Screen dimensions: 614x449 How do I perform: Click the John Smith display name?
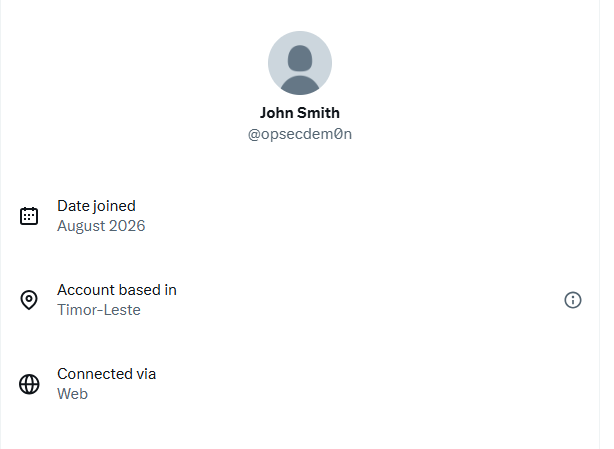click(300, 113)
